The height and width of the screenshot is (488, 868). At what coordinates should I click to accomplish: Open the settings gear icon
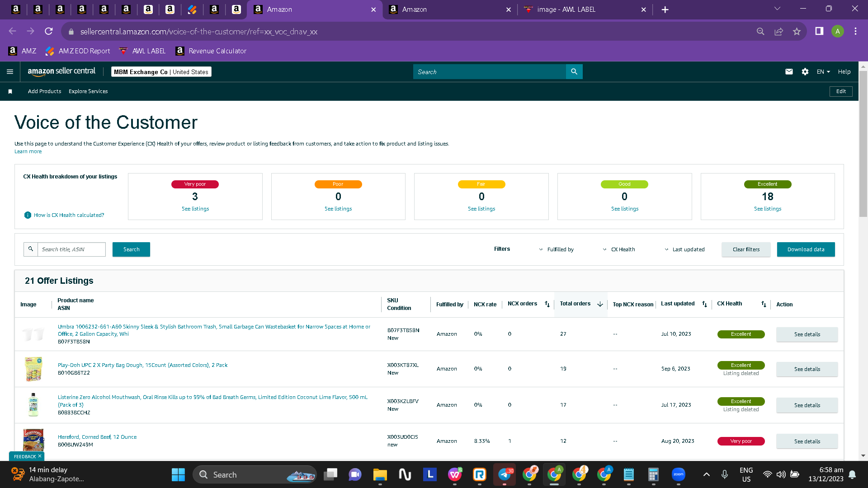(805, 71)
